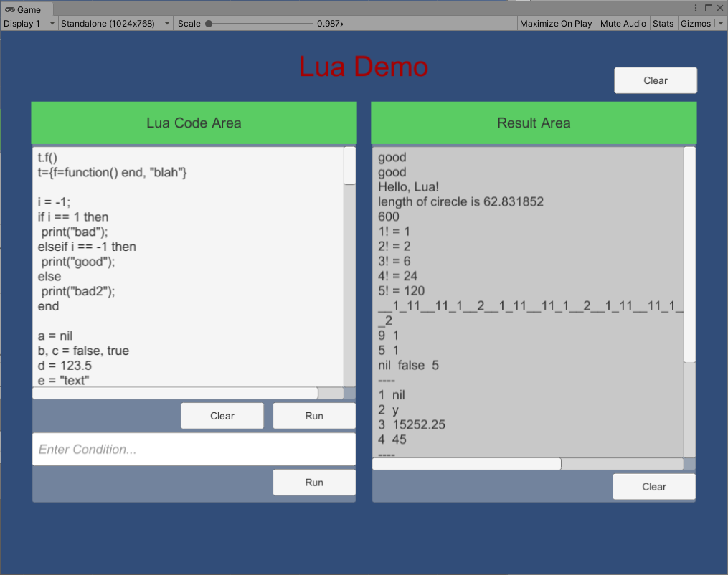The image size is (728, 575).
Task: Click the code line 'b, c = false, true'
Action: click(84, 351)
